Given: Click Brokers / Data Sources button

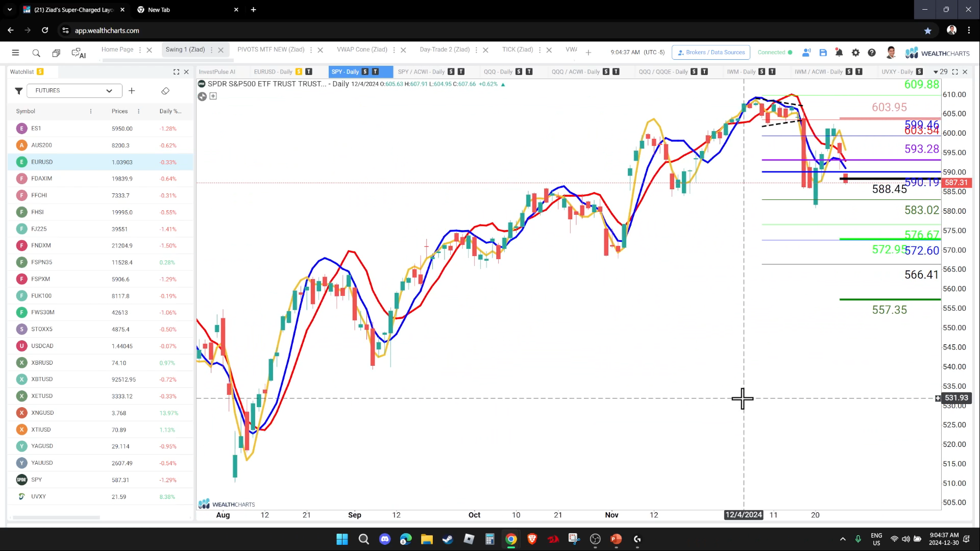Looking at the screenshot, I should pyautogui.click(x=711, y=53).
